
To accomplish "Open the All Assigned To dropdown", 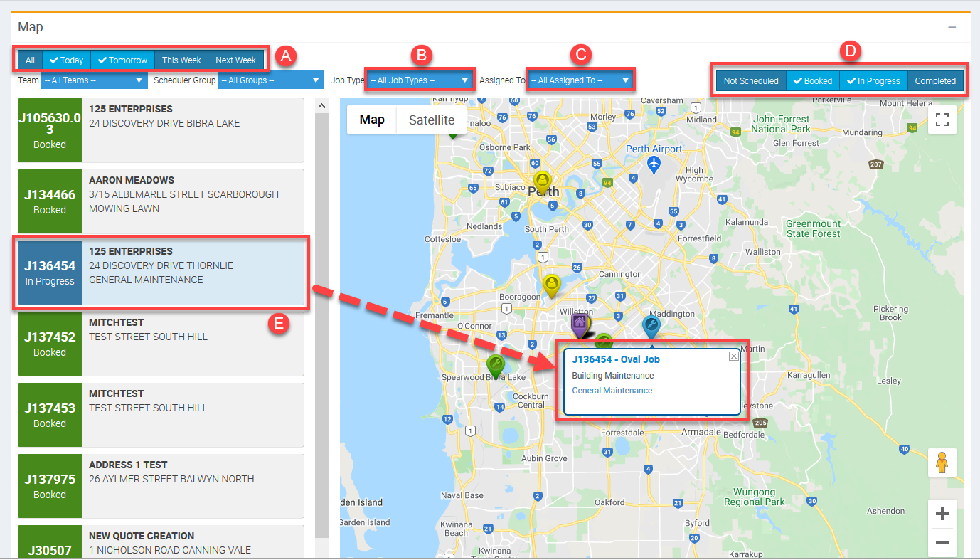I will point(580,80).
